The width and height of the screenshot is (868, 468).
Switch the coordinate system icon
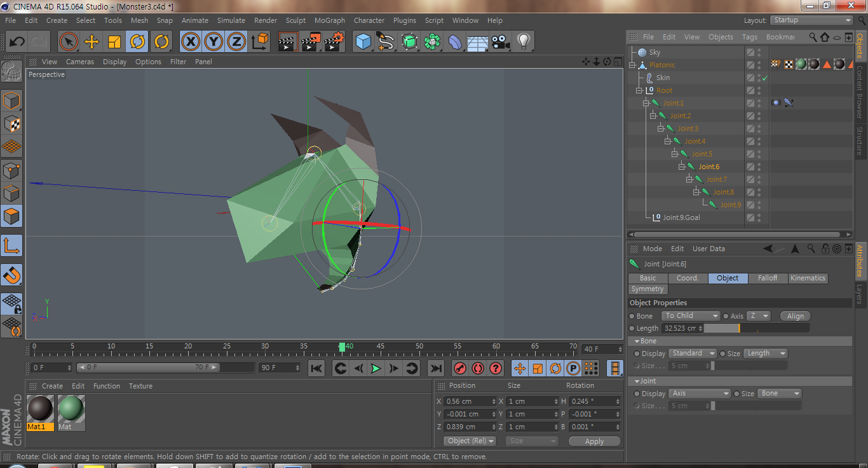point(259,42)
